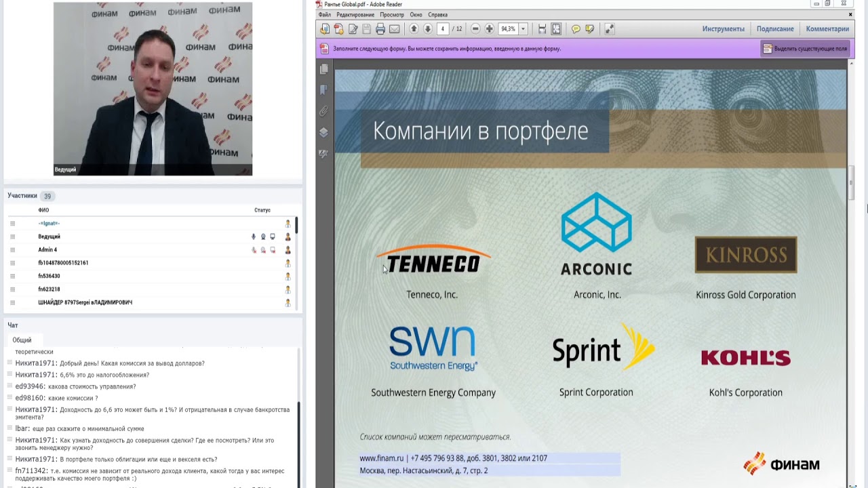This screenshot has height=488, width=868.
Task: Click the zoom percentage field showing 94,3%
Action: pyautogui.click(x=508, y=29)
